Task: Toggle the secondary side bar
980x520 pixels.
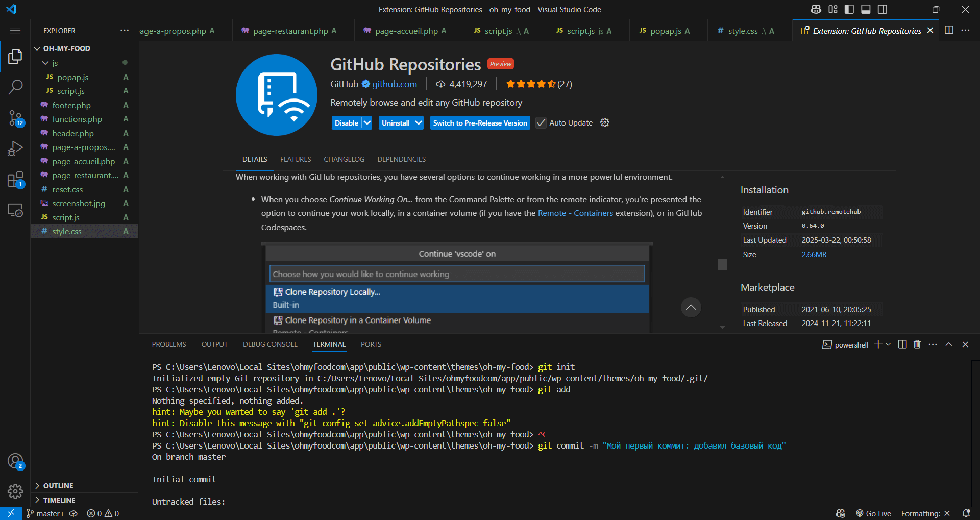Action: (x=883, y=9)
